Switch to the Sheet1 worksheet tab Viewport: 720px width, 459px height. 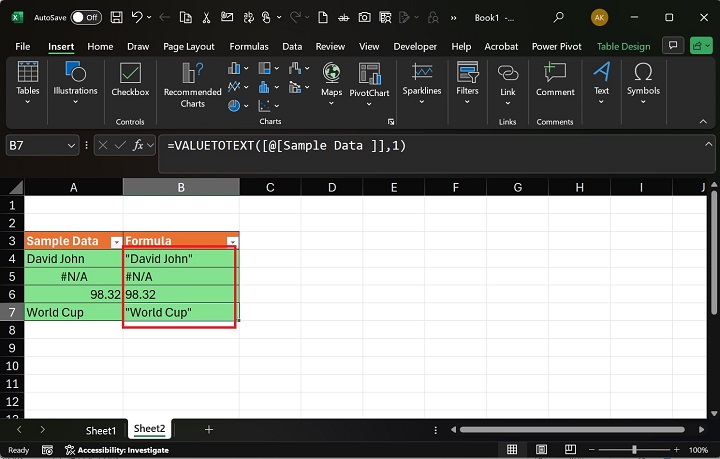coord(100,430)
